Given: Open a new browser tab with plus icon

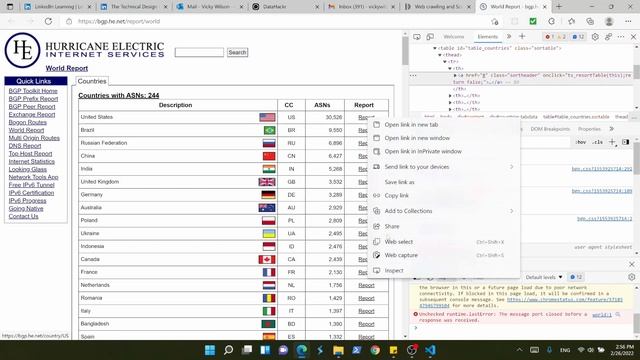Looking at the screenshot, I should [559, 7].
